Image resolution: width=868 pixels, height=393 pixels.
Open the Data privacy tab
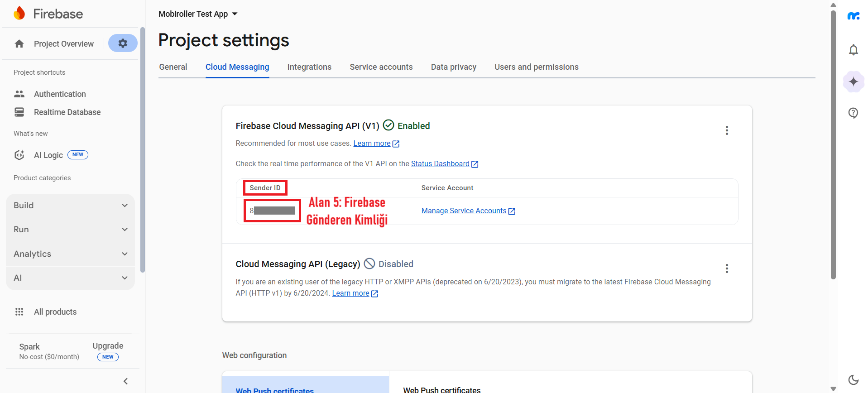pyautogui.click(x=454, y=67)
